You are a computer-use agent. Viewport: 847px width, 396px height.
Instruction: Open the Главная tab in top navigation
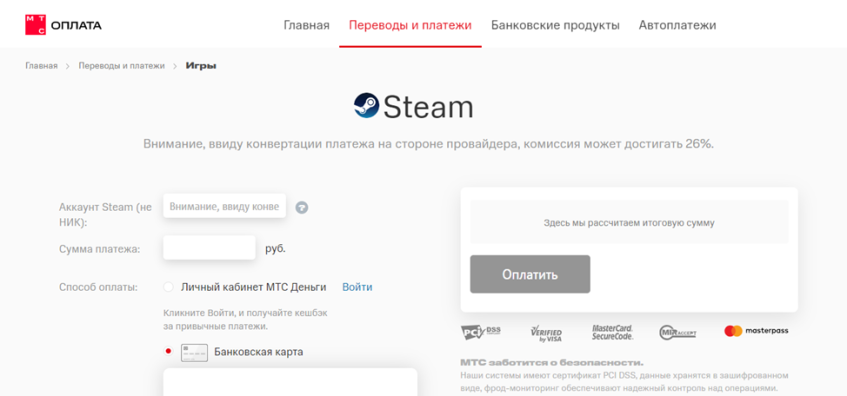pyautogui.click(x=307, y=25)
